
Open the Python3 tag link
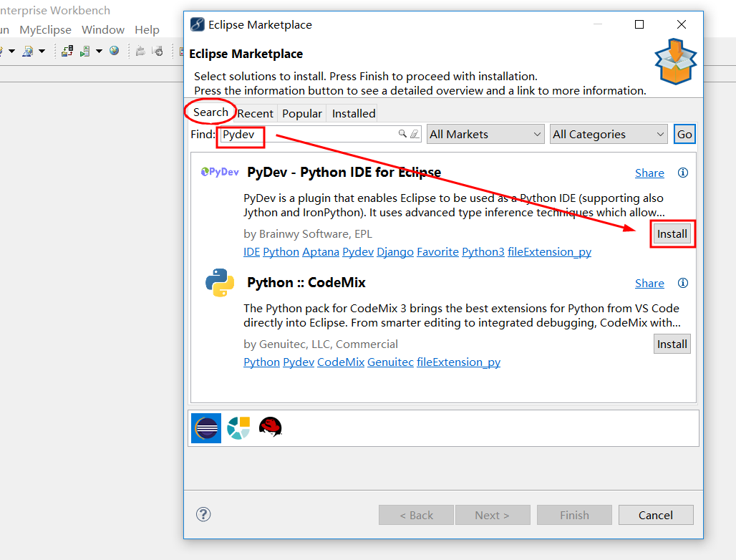(x=483, y=252)
